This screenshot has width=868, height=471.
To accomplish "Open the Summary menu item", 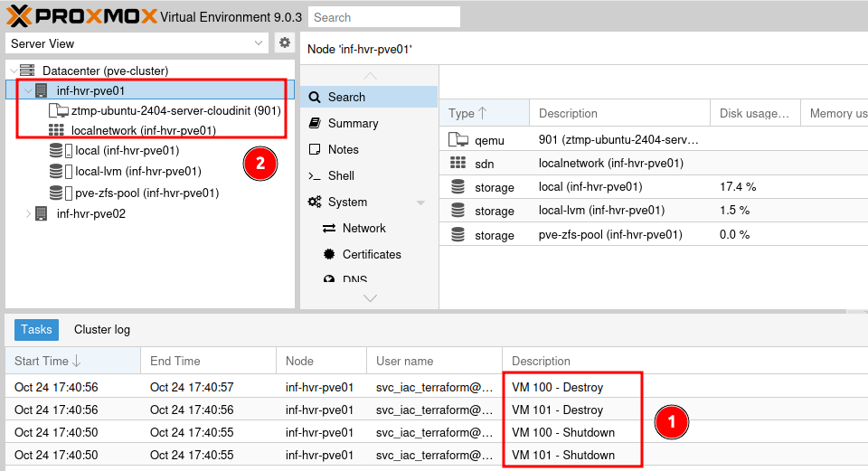I will [x=353, y=123].
